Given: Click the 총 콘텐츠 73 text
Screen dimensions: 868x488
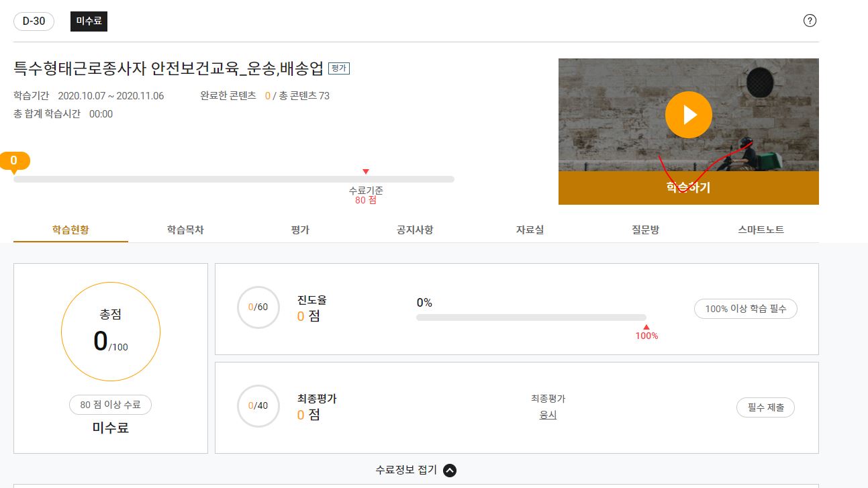Looking at the screenshot, I should click(x=304, y=96).
